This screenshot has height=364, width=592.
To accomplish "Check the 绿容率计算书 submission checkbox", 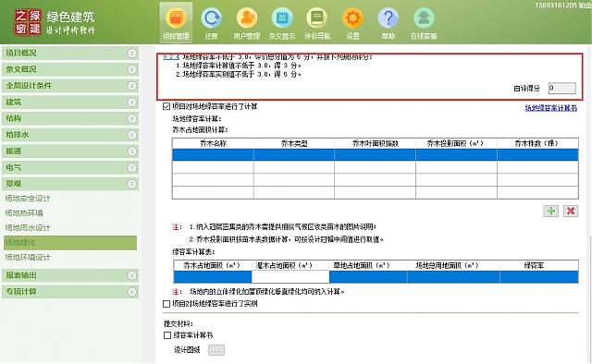I will coord(167,335).
